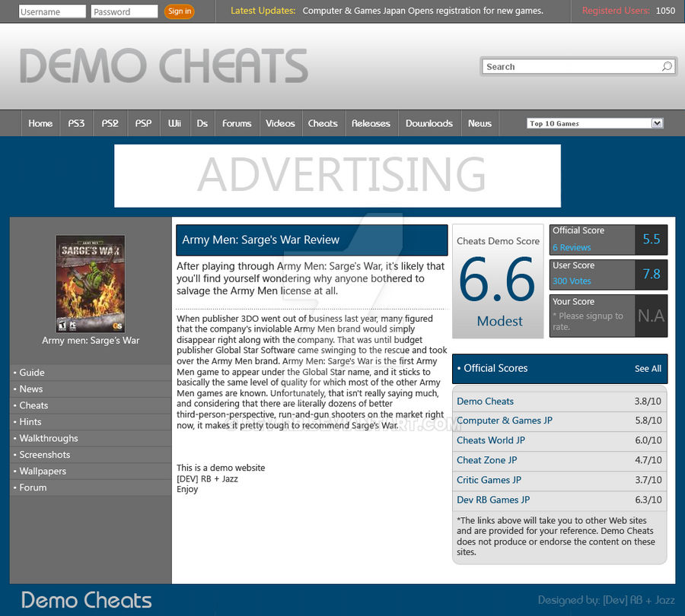Click the 6 Reviews link

tap(572, 247)
